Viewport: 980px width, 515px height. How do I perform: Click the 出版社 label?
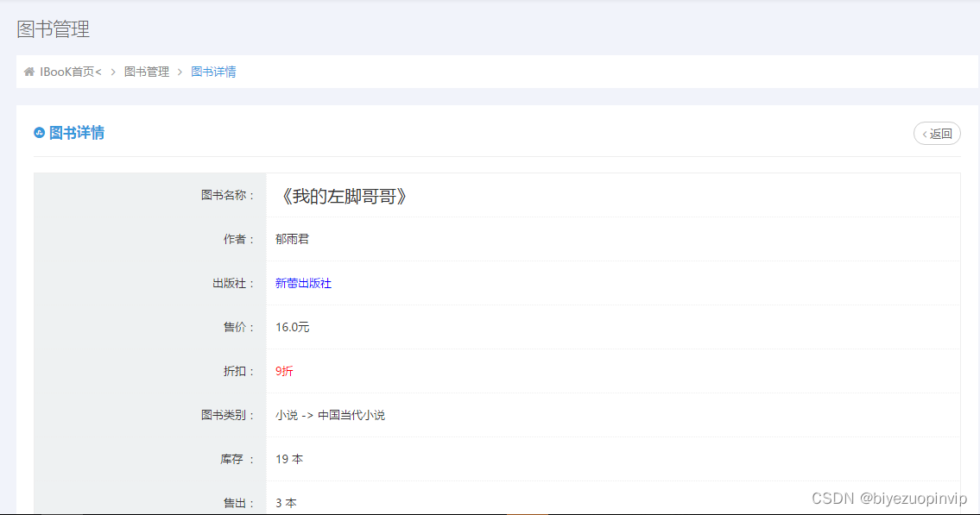(233, 284)
